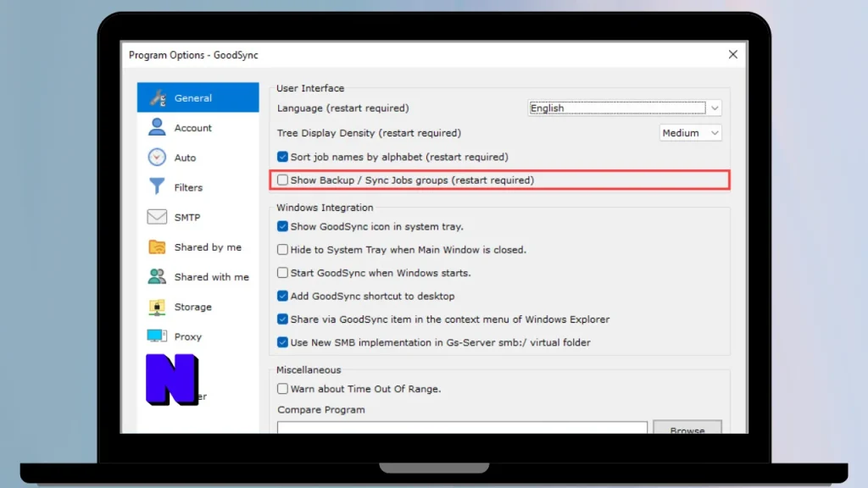Screen dimensions: 868x488
Task: Click the Browse button for Compare Program
Action: coord(687,428)
